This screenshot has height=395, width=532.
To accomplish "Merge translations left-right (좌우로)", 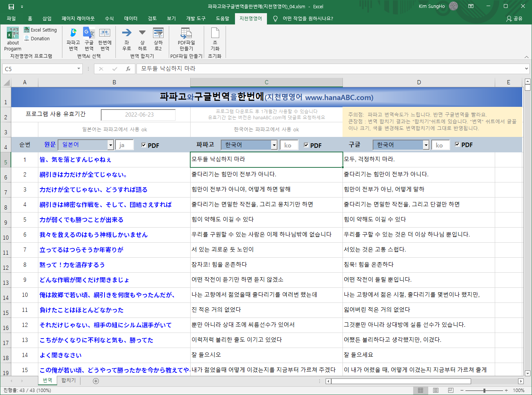I will pyautogui.click(x=127, y=39).
